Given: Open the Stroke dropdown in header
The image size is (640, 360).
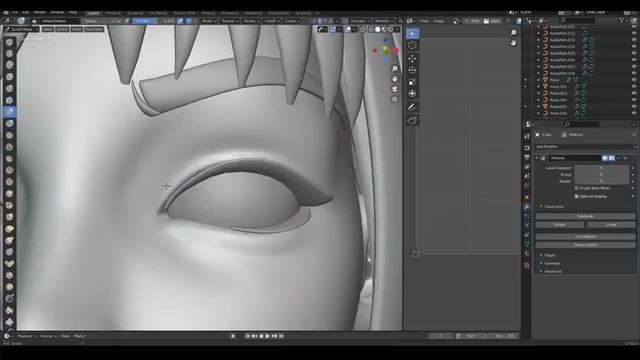Looking at the screenshot, I should tap(251, 21).
